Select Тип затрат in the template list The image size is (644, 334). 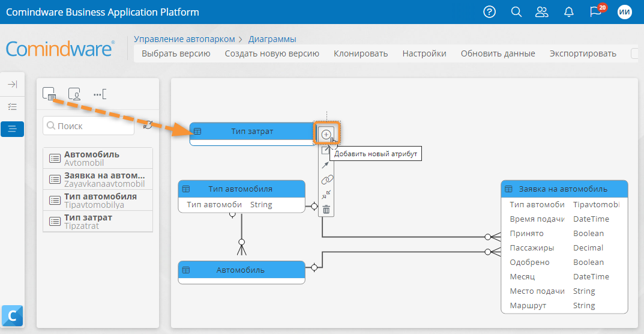click(x=98, y=221)
